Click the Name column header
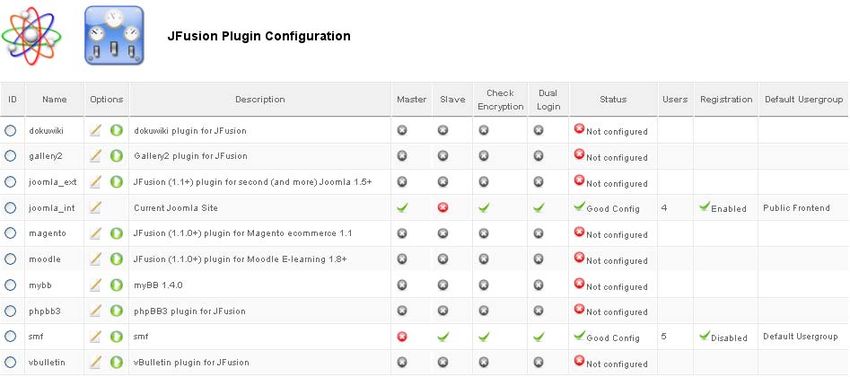The image size is (850, 377). pos(55,99)
